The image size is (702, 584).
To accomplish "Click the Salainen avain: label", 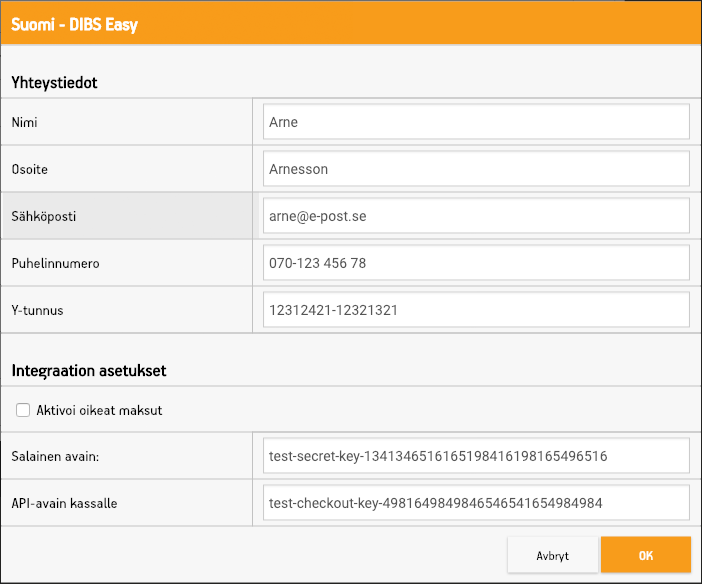I will (x=55, y=456).
